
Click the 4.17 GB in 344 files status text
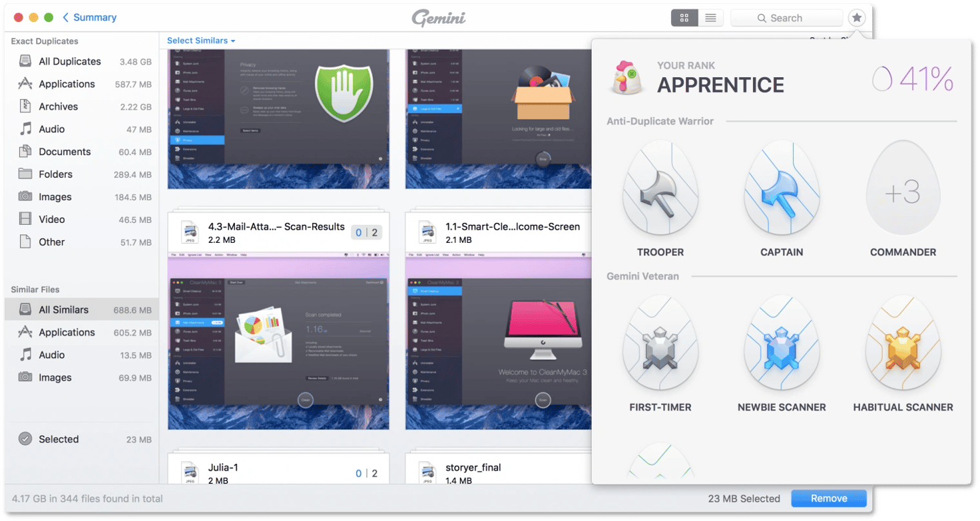87,498
